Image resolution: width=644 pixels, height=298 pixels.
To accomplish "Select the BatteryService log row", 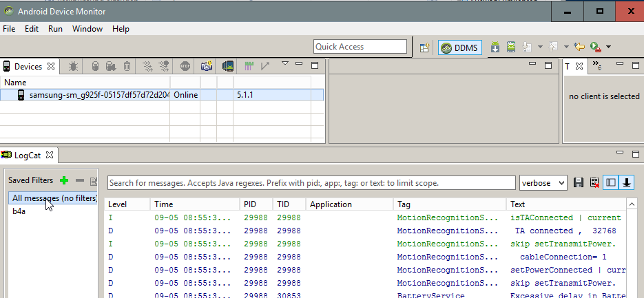I will (366, 295).
